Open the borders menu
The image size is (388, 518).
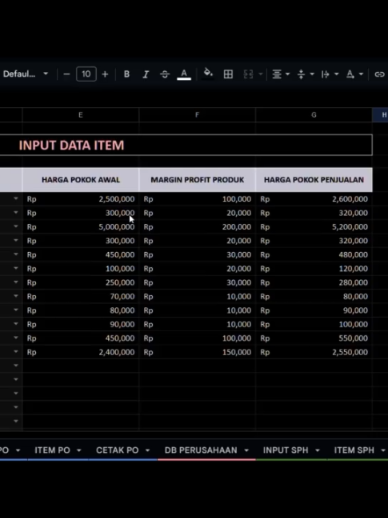(228, 74)
